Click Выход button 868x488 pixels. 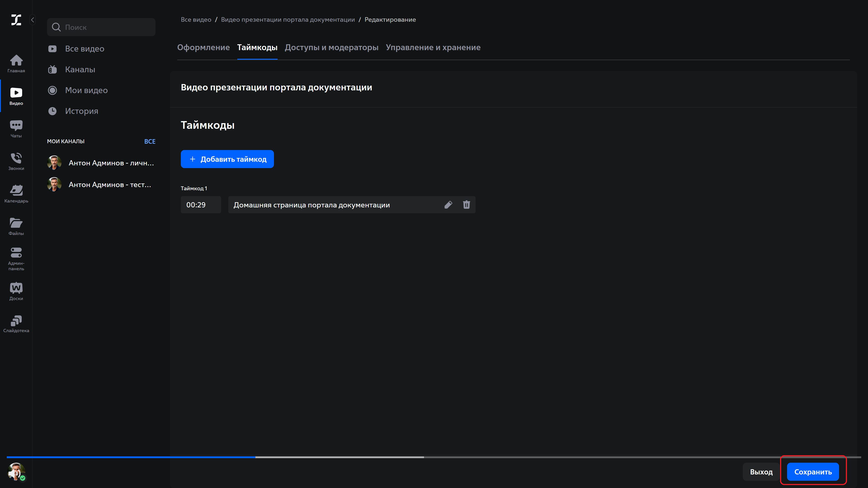[761, 472]
